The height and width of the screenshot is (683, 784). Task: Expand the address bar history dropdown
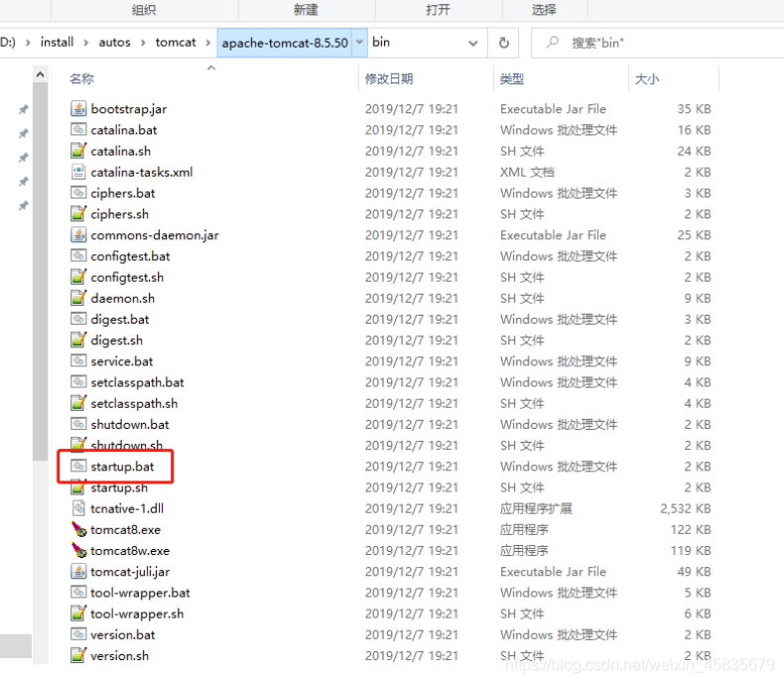click(472, 44)
